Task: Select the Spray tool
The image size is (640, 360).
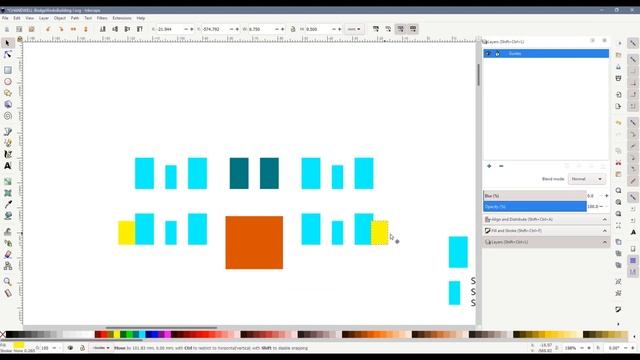Action: [7, 243]
